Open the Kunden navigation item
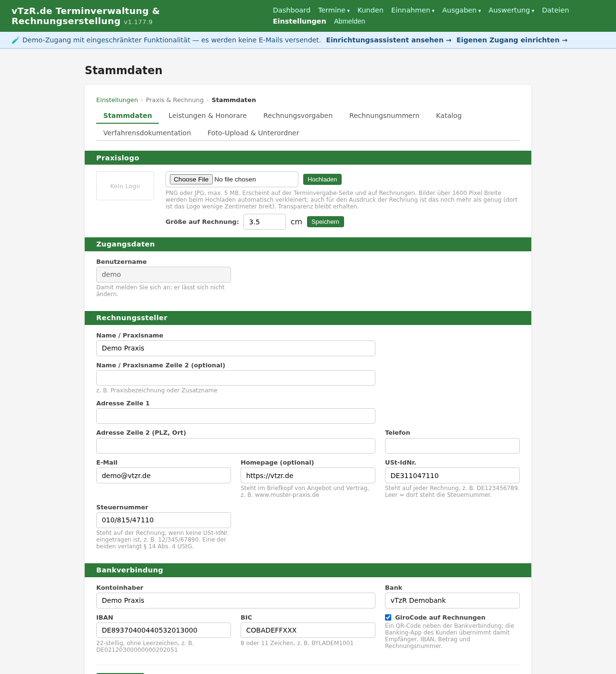The image size is (616, 674). (x=371, y=10)
